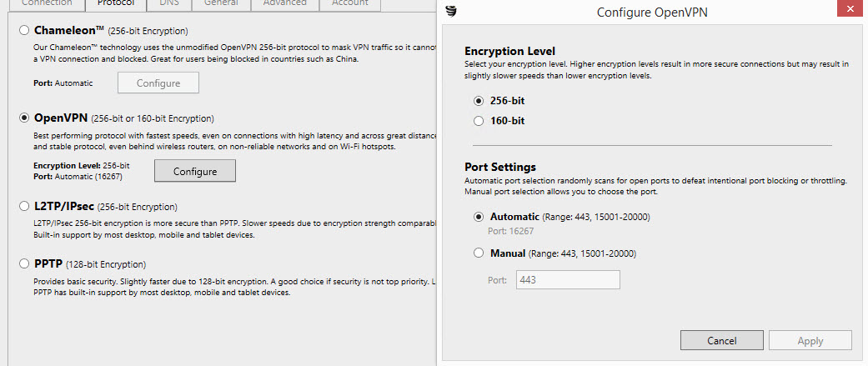Click 'Encryption Level: 256-bit' text under OpenVPN
This screenshot has width=868, height=366.
pyautogui.click(x=82, y=166)
